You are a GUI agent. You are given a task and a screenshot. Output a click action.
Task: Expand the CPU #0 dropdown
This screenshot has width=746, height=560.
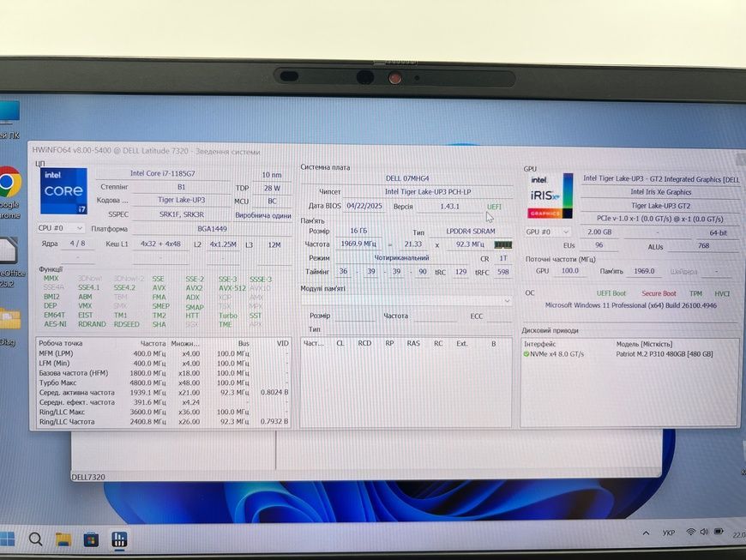[x=61, y=228]
